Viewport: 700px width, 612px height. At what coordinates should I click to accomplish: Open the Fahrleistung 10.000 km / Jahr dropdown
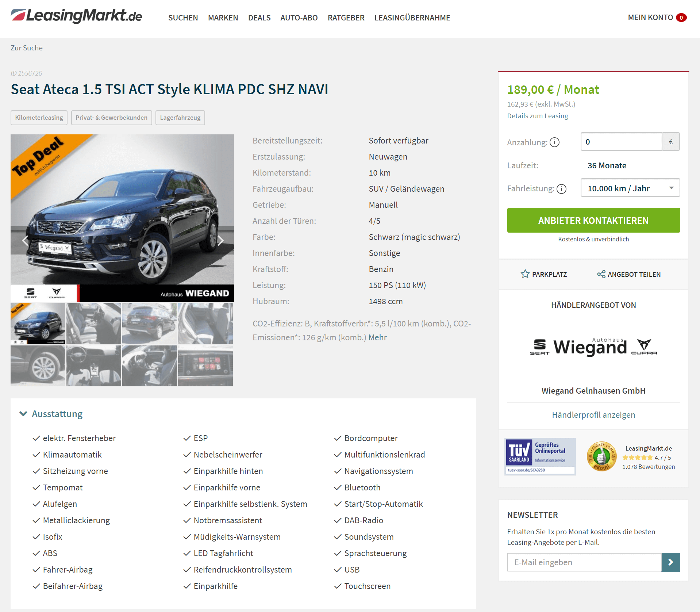pos(630,188)
